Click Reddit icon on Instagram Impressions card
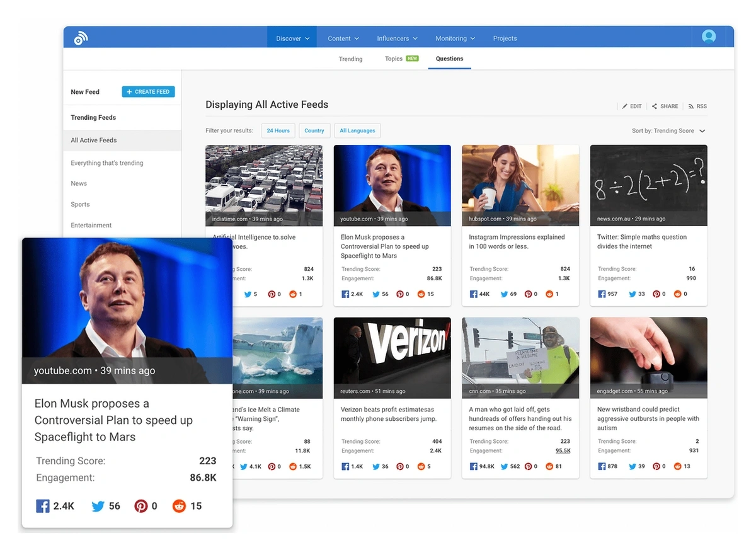The height and width of the screenshot is (550, 756). point(549,294)
